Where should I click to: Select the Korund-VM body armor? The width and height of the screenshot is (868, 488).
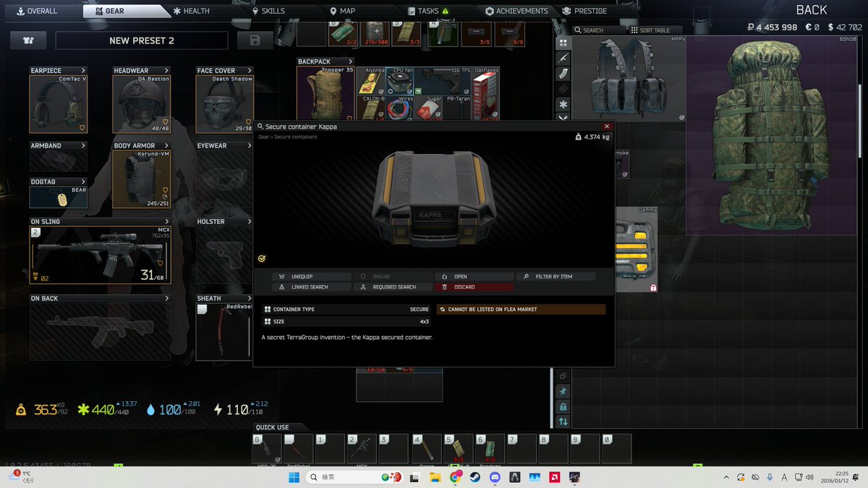tap(141, 179)
